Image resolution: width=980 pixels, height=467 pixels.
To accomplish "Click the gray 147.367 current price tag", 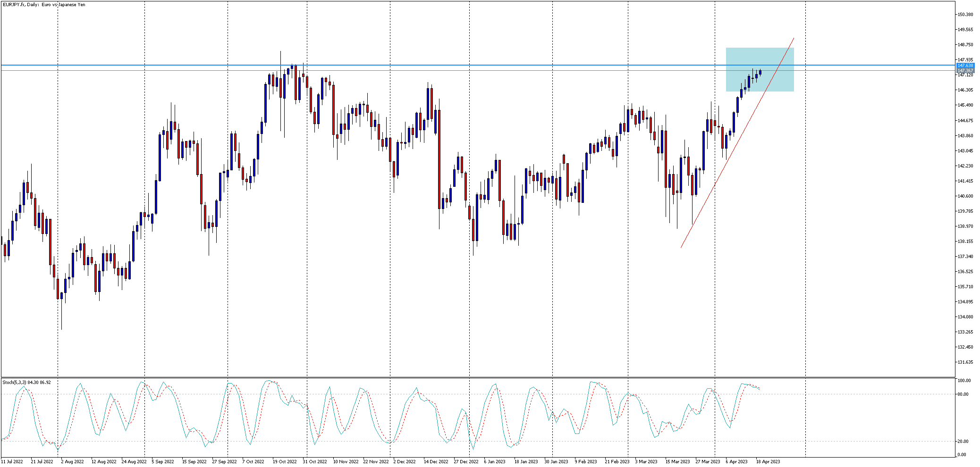I will [965, 71].
